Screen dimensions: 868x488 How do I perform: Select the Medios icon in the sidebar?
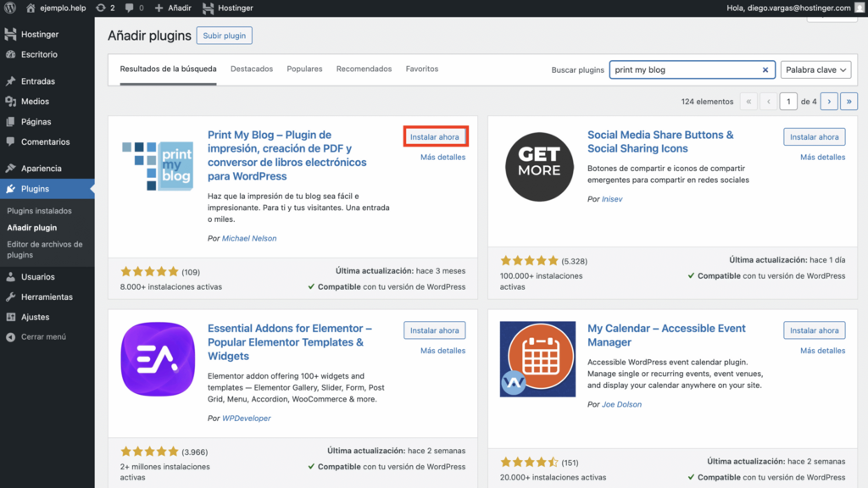pos(8,102)
